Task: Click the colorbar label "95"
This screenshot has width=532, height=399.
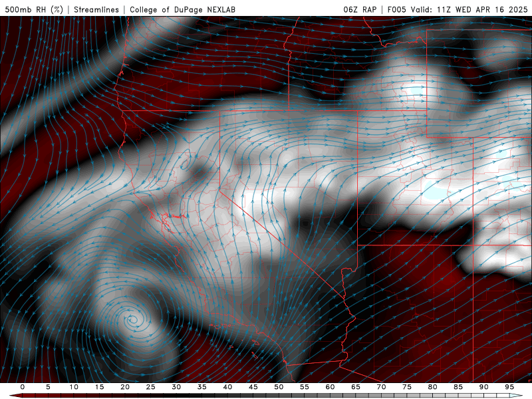Action: 509,387
